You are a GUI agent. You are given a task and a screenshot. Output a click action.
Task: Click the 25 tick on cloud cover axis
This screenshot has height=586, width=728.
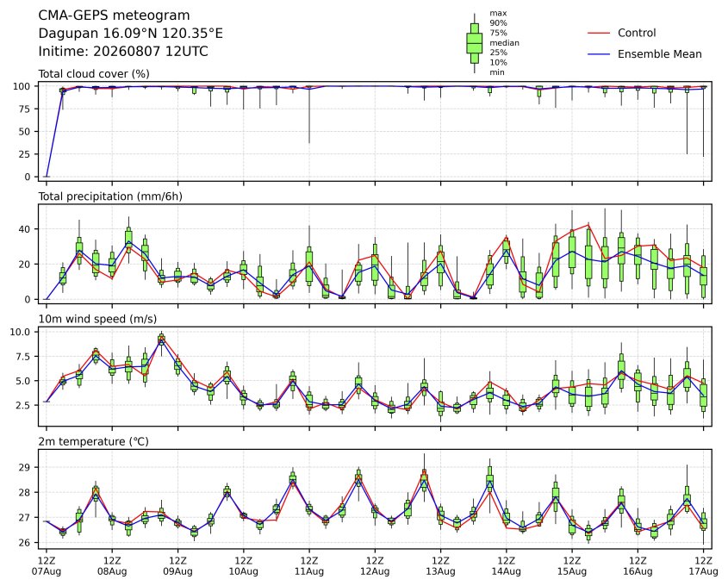point(25,154)
